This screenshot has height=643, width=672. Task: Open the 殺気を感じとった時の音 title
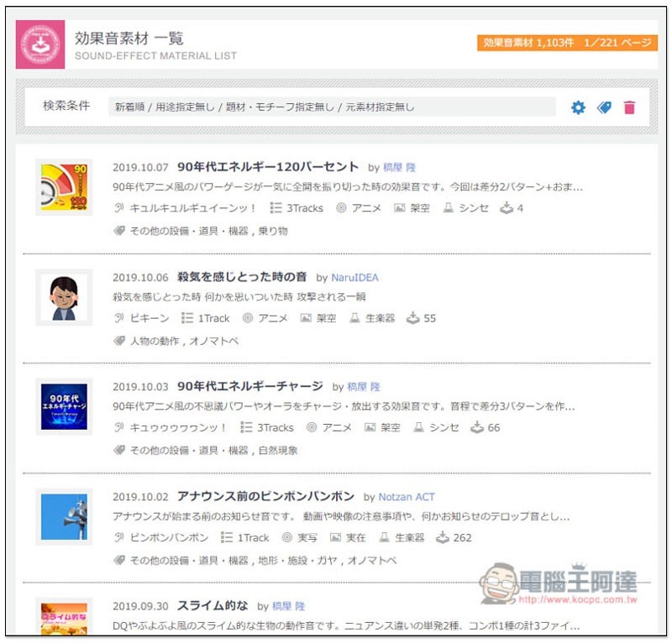tap(242, 277)
